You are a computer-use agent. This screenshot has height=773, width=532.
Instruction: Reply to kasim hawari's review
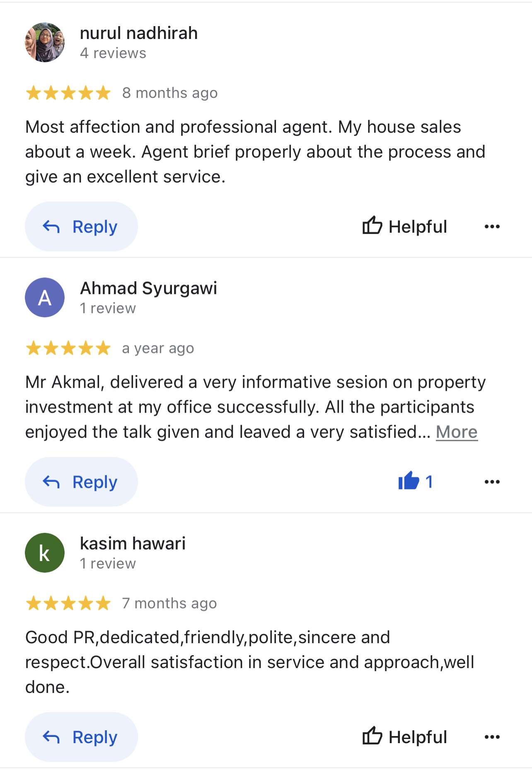(x=81, y=737)
